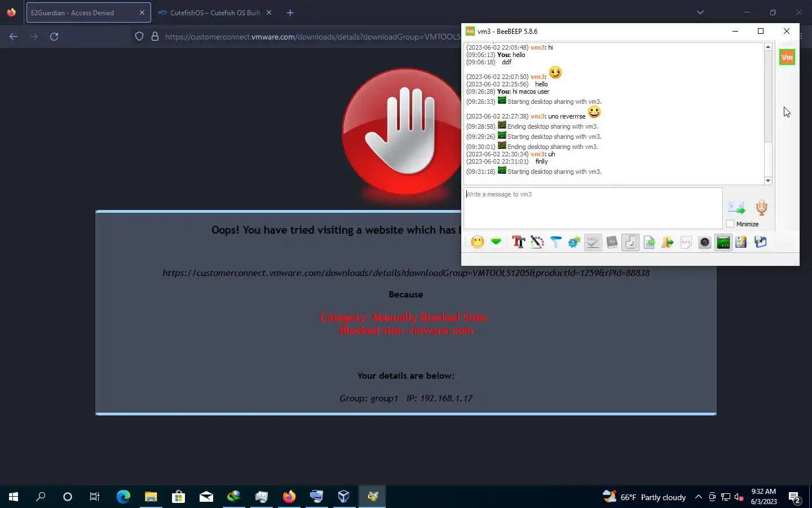Click the 'Category: Manually Blocked Sites' text

tap(404, 317)
